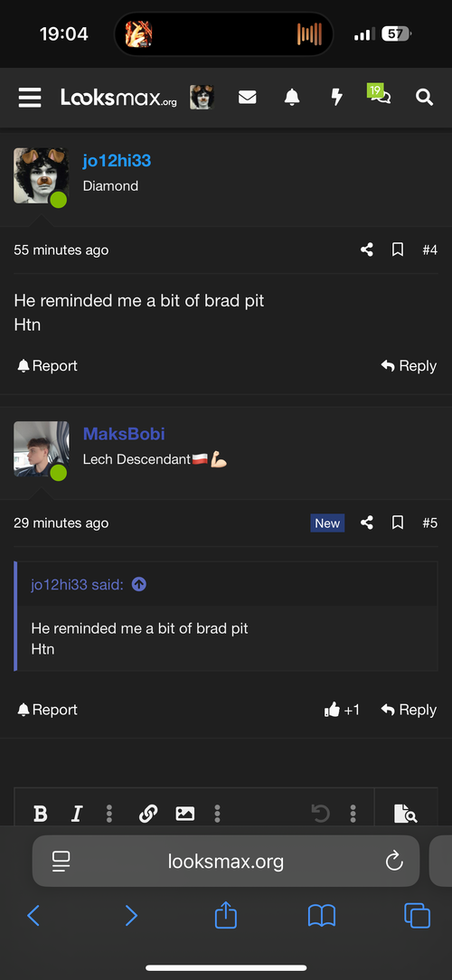This screenshot has width=452, height=980.
Task: Report jo12hi33's post #4
Action: [48, 365]
